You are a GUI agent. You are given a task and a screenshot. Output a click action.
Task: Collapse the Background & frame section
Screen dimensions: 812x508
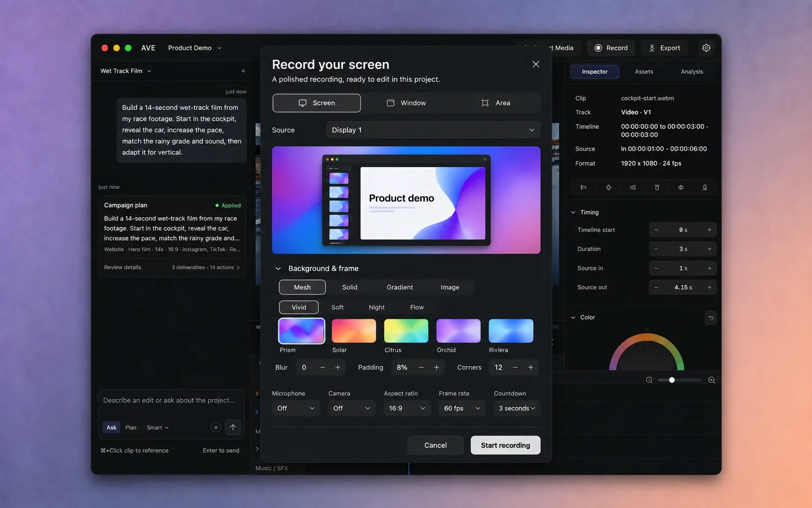(278, 268)
